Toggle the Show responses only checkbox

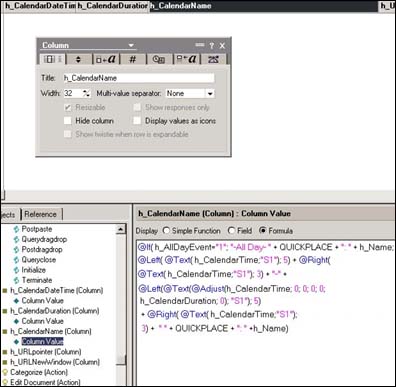tap(137, 107)
